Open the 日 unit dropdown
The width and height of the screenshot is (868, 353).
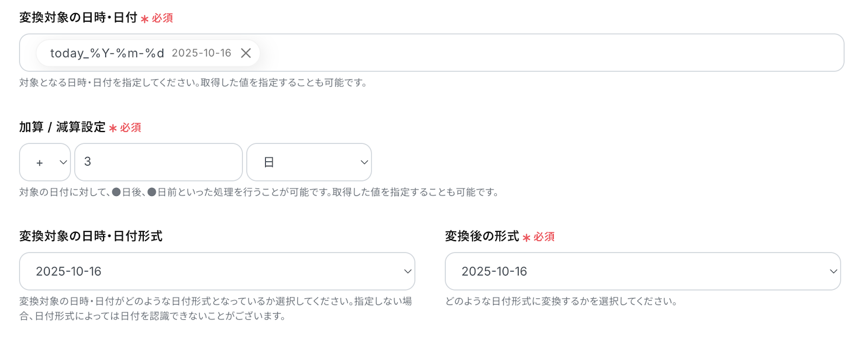[x=309, y=162]
